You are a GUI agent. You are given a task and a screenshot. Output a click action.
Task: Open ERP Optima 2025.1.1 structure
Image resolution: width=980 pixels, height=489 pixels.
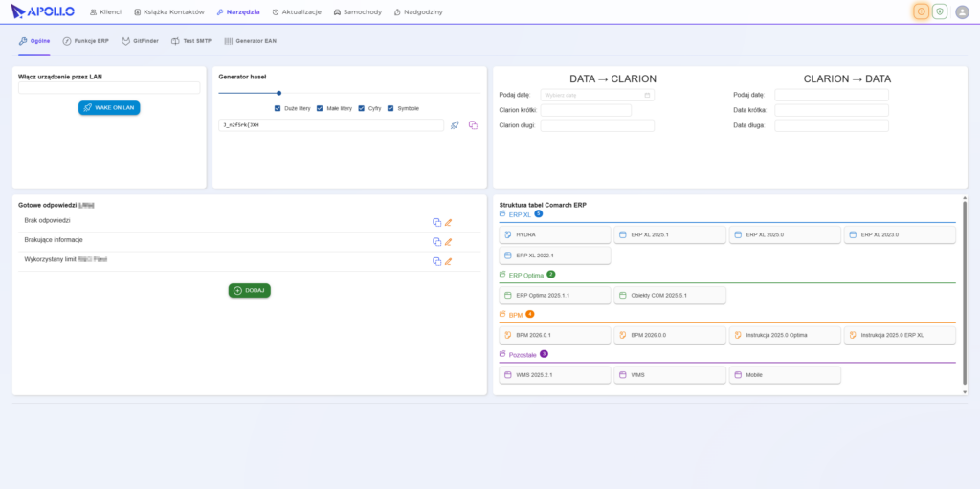[555, 295]
